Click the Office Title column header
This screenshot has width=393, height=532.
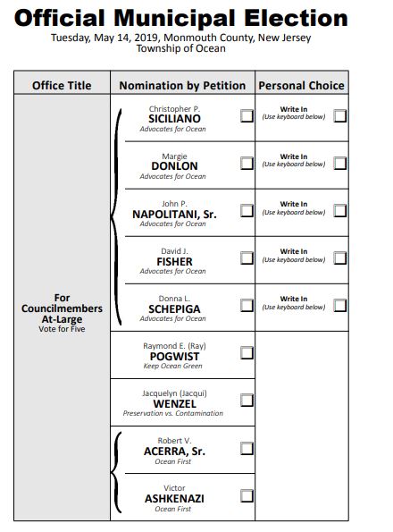(x=62, y=86)
